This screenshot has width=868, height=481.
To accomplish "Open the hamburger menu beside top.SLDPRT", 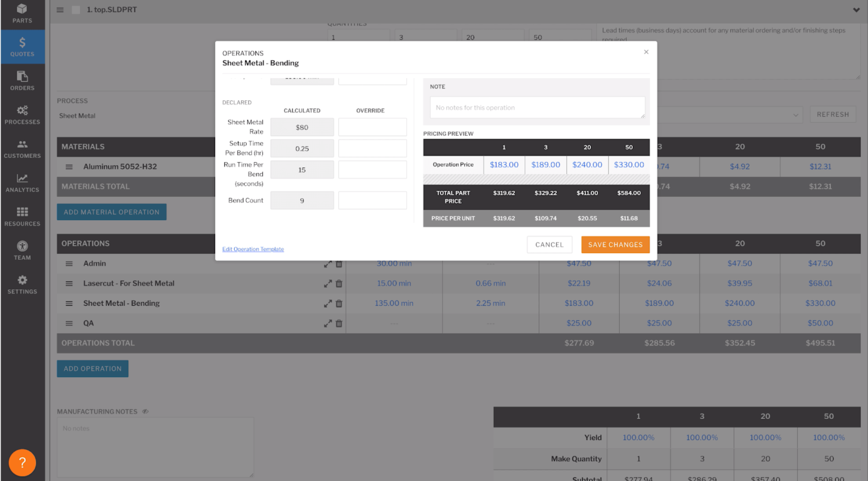I will point(60,9).
